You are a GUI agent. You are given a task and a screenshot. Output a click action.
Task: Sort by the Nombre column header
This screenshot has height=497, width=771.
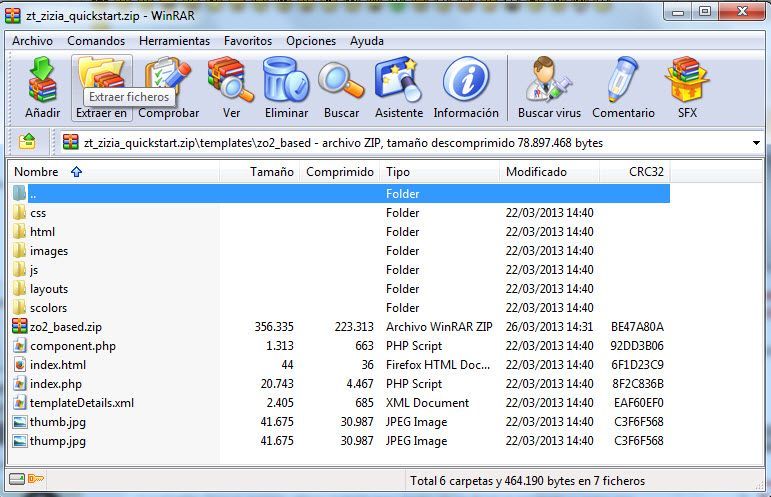(x=114, y=172)
